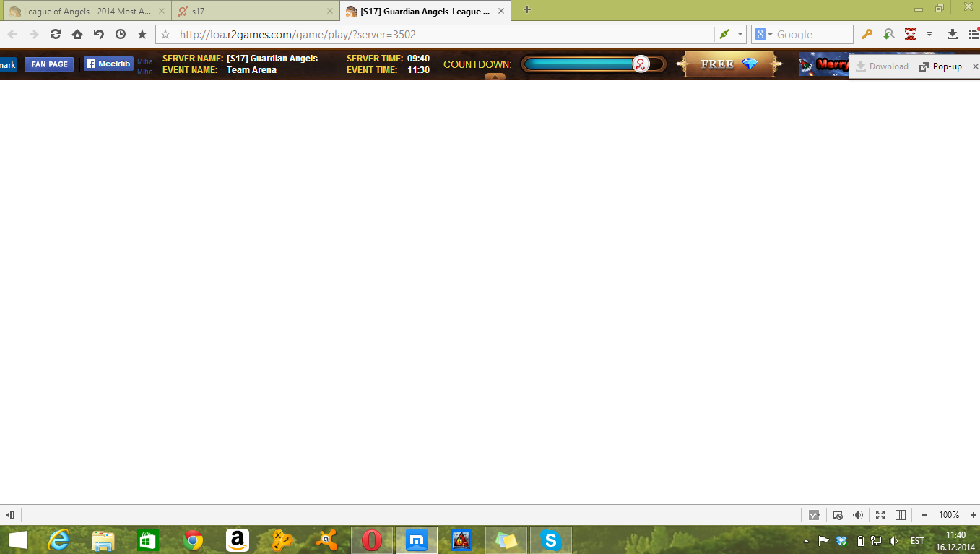Toggle the ad blocker in status bar
The width and height of the screenshot is (980, 554).
(x=837, y=515)
